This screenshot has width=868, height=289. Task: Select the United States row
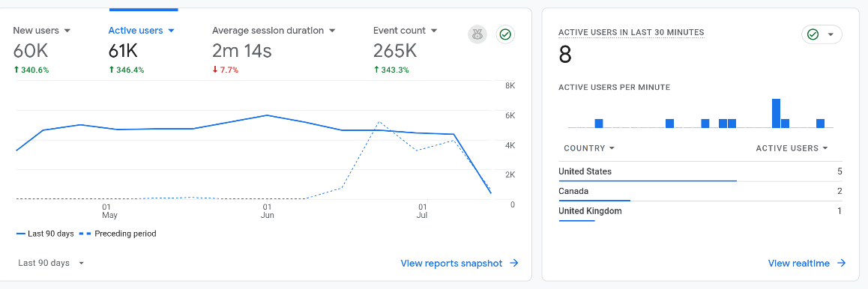click(x=700, y=172)
